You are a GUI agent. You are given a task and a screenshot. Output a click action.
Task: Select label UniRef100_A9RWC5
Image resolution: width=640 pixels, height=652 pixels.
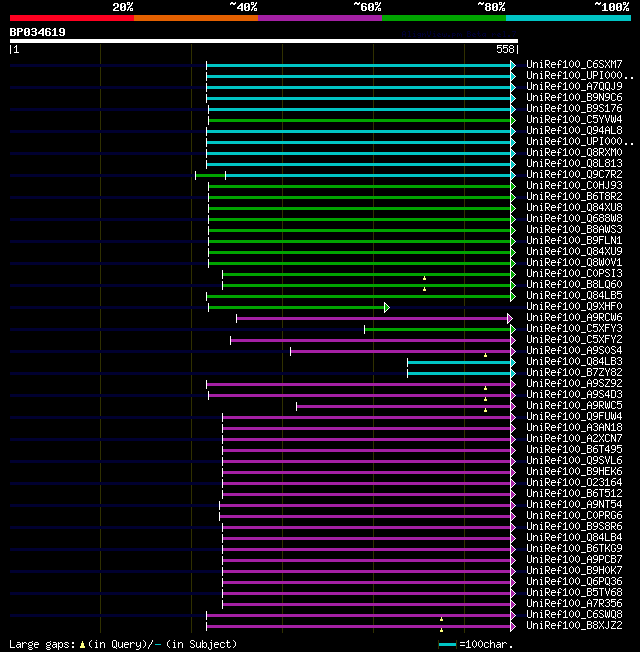pos(574,406)
